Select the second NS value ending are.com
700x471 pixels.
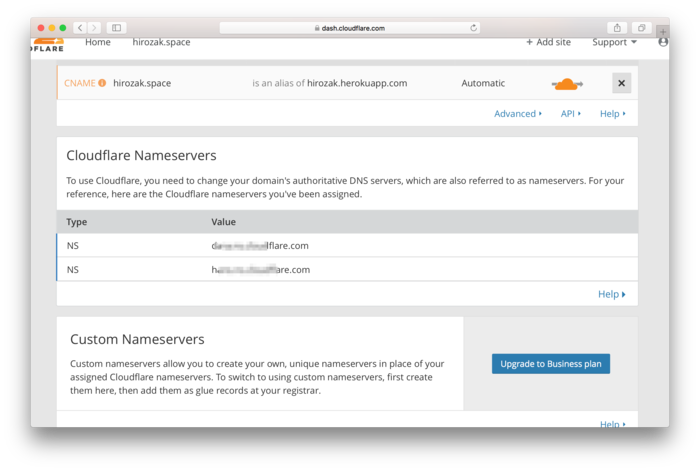pyautogui.click(x=261, y=270)
